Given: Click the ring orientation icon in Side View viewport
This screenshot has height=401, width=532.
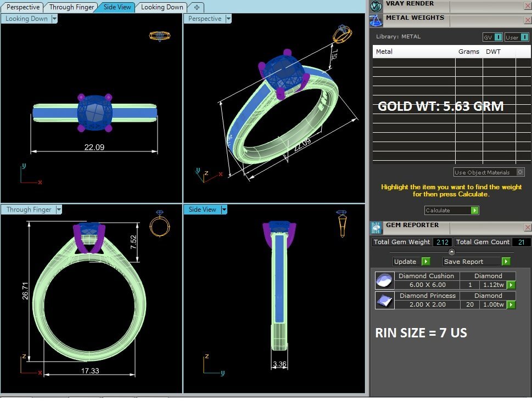Looking at the screenshot, I should 341,224.
